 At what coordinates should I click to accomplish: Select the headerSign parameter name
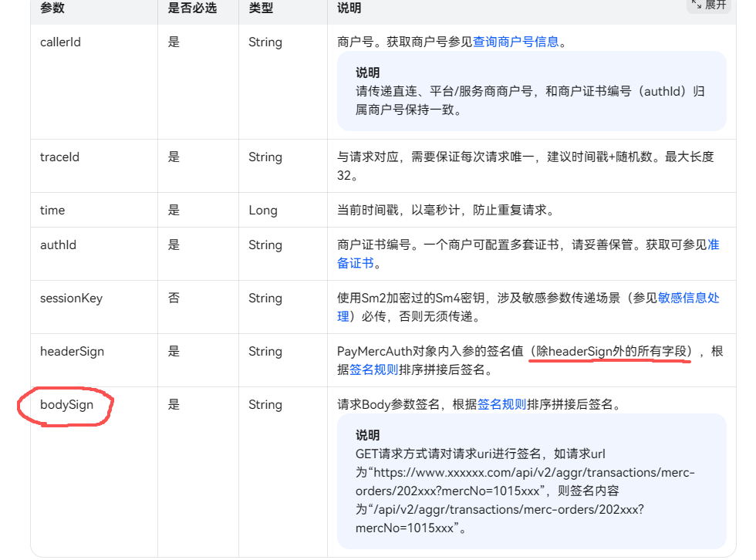tap(72, 352)
